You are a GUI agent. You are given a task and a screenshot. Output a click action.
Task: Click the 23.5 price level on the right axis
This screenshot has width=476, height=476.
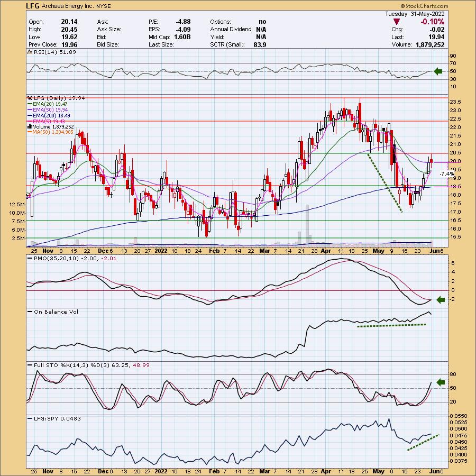454,102
